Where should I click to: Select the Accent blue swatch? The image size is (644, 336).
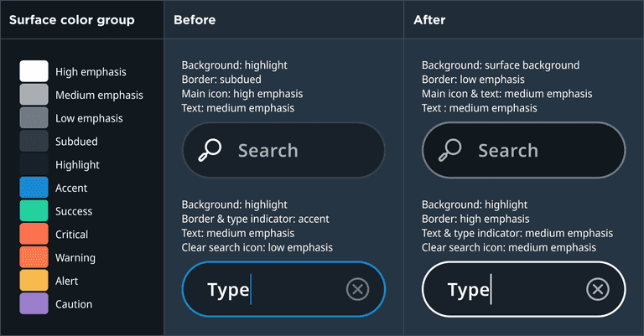(x=34, y=188)
